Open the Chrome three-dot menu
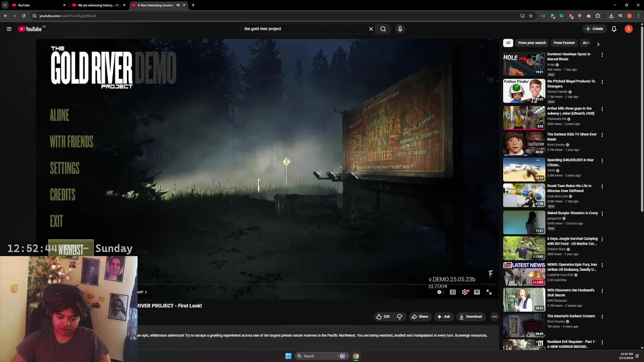The height and width of the screenshot is (362, 644). [x=637, y=16]
